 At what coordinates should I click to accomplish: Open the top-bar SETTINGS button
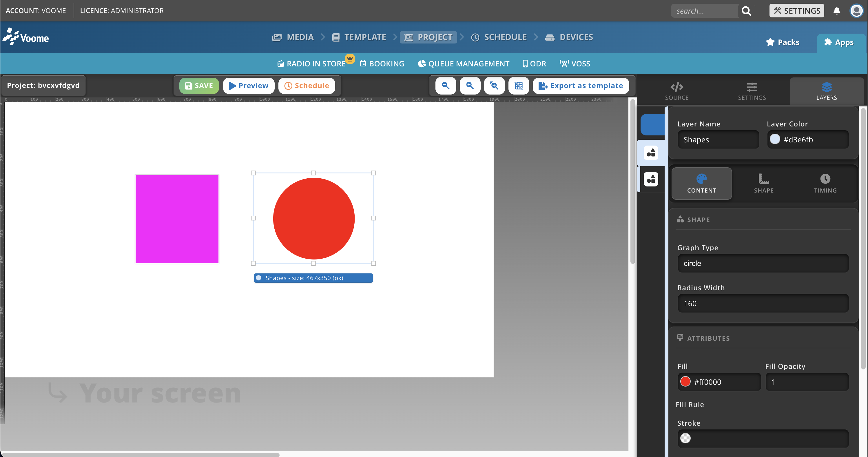coord(796,11)
